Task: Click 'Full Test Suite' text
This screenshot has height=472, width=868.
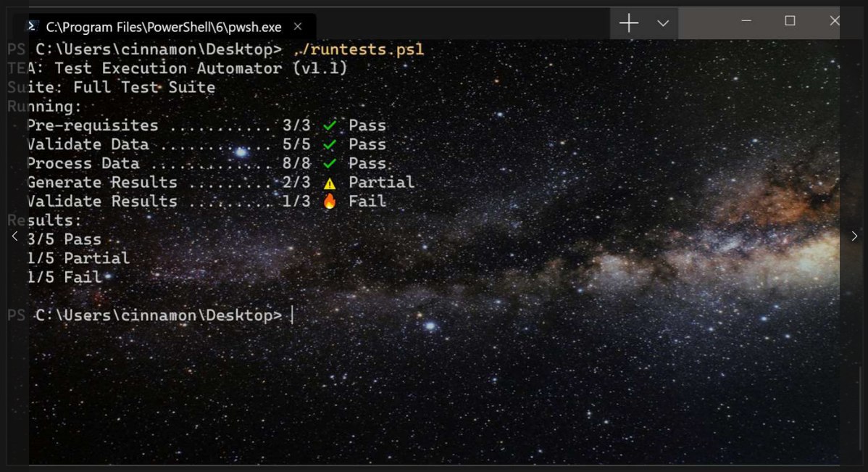Action: [144, 87]
